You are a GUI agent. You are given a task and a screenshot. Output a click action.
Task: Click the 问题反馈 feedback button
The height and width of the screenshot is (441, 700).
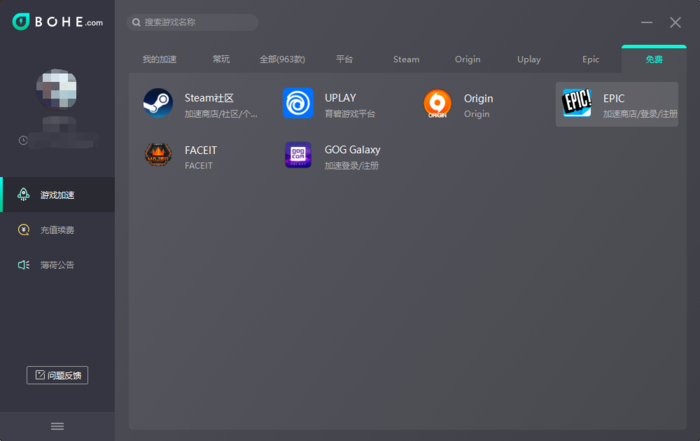(x=57, y=375)
